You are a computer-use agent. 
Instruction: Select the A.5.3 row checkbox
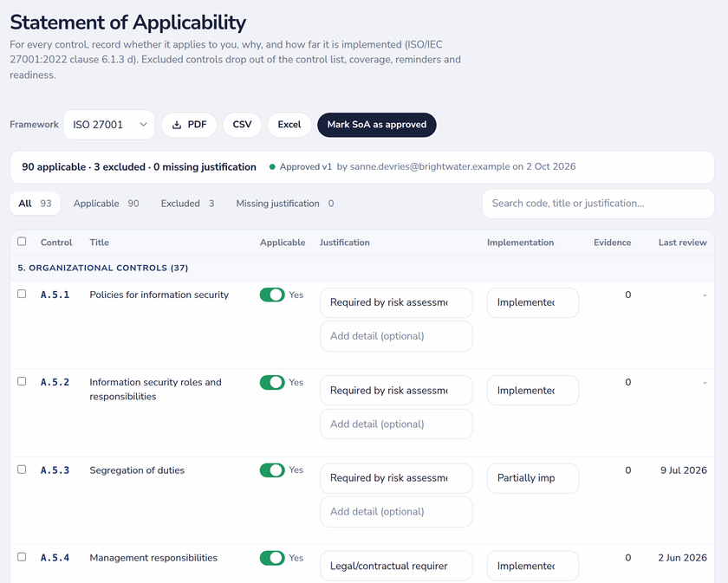click(x=22, y=470)
